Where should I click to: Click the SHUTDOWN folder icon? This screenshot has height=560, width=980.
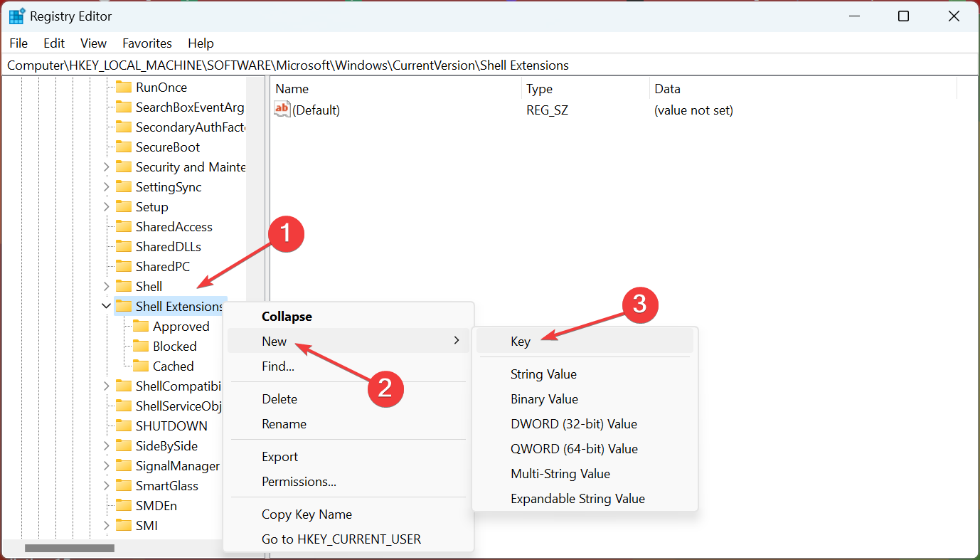[x=124, y=426]
